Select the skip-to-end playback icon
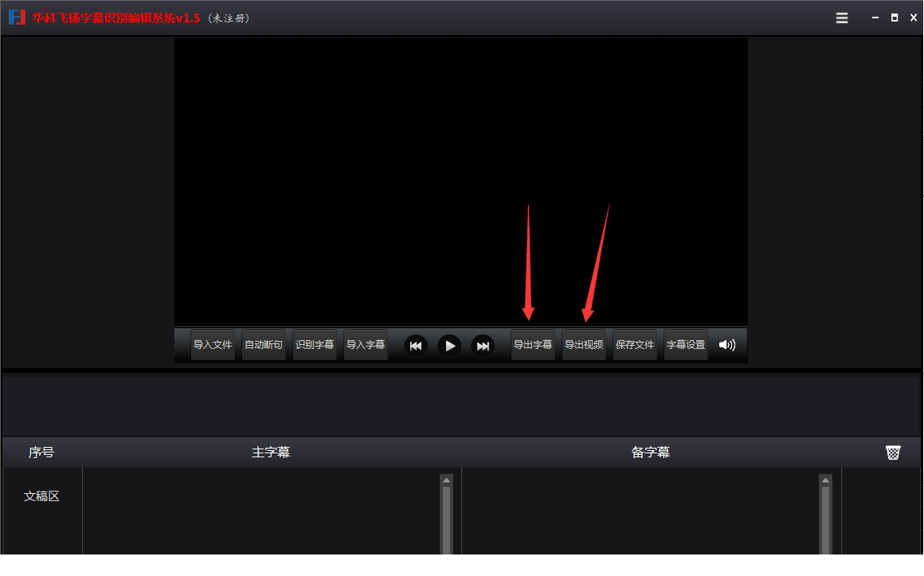Viewport: 924px width, 576px height. point(483,346)
